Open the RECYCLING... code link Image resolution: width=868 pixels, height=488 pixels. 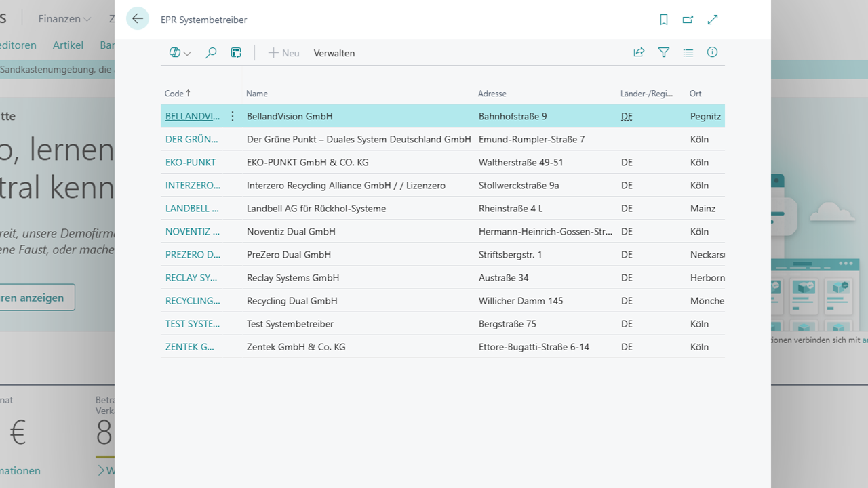tap(193, 300)
